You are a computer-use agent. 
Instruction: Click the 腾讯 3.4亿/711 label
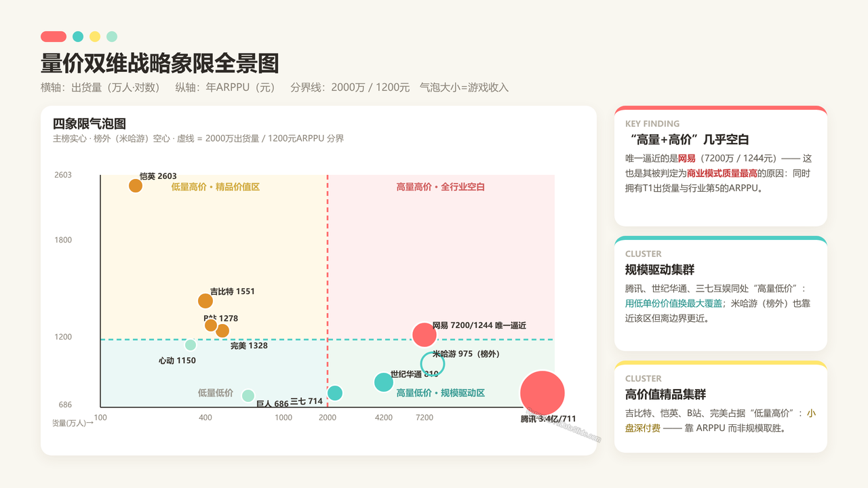549,419
